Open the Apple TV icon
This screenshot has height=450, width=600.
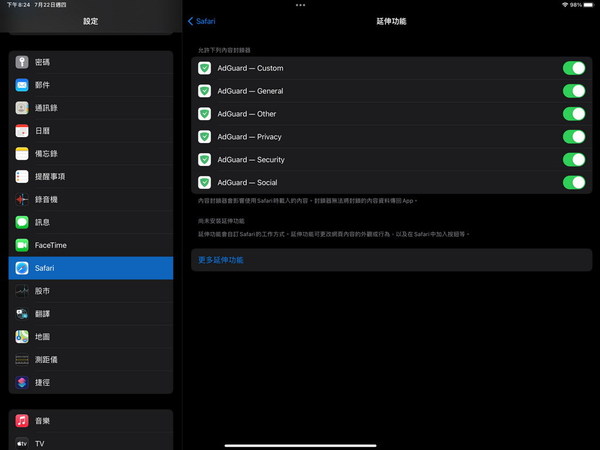click(22, 443)
